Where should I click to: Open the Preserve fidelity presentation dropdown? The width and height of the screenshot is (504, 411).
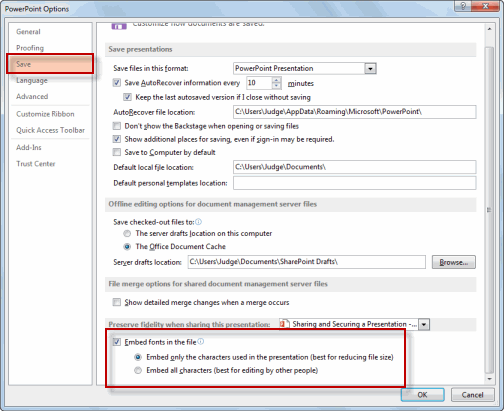pyautogui.click(x=424, y=324)
